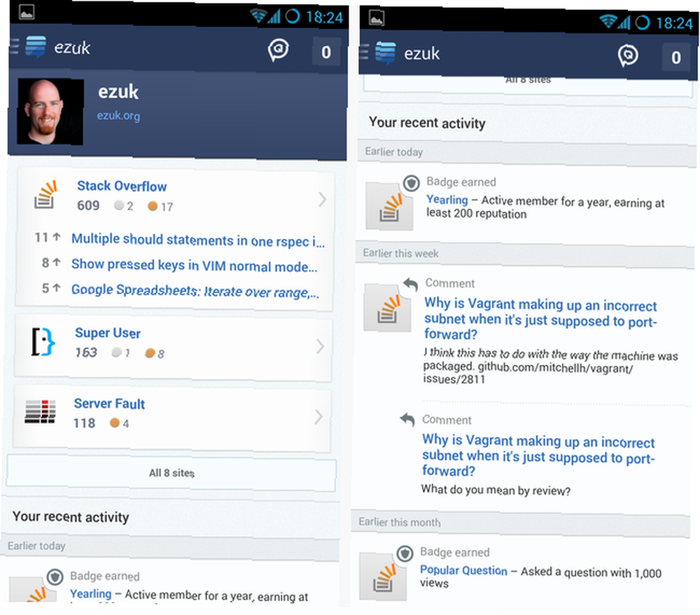Tap the Stack Exchange logo in left screenshot
Screen dimensions: 700x615
[36, 47]
